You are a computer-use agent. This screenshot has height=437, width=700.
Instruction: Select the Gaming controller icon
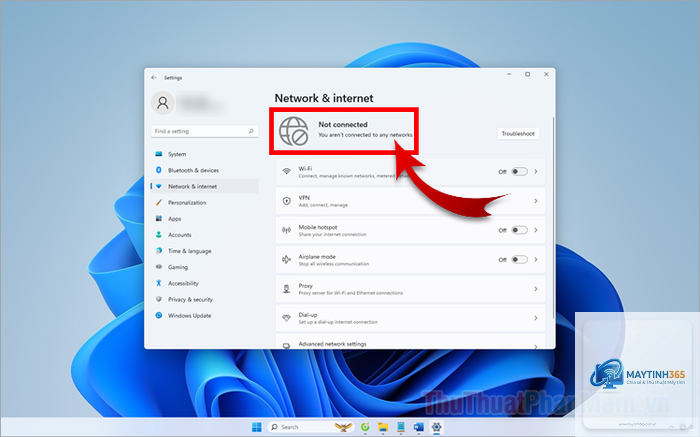(158, 267)
